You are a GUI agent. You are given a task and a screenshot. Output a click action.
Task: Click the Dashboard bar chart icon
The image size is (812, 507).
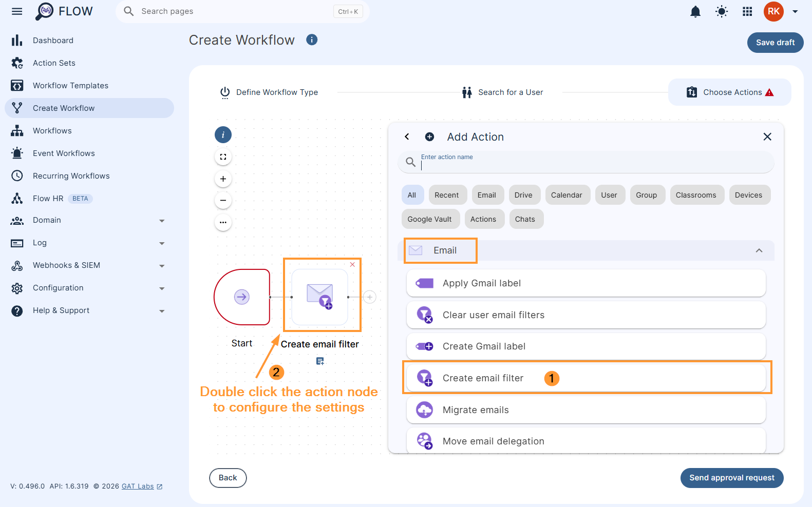pyautogui.click(x=17, y=41)
